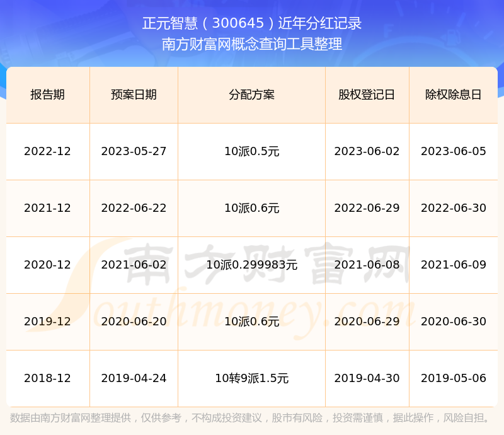Select the 10派0.299983元 distribution cell
504x435 pixels.
[251, 265]
